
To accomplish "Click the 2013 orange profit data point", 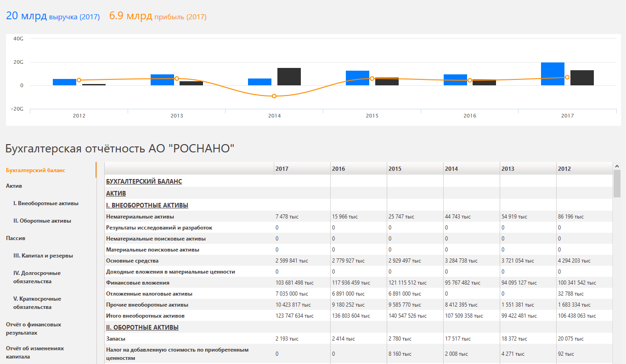I will pyautogui.click(x=177, y=78).
